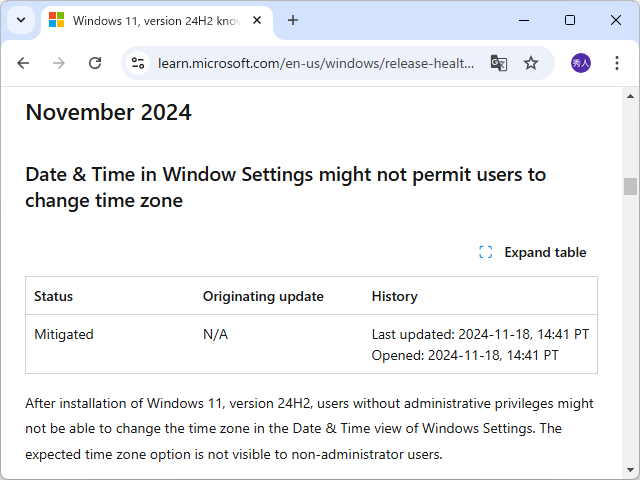View site information icon in address bar

(138, 63)
